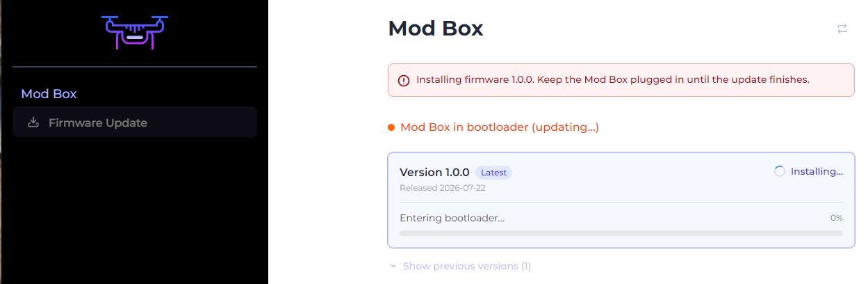868x284 pixels.
Task: Click the Installing... status label
Action: pos(817,171)
